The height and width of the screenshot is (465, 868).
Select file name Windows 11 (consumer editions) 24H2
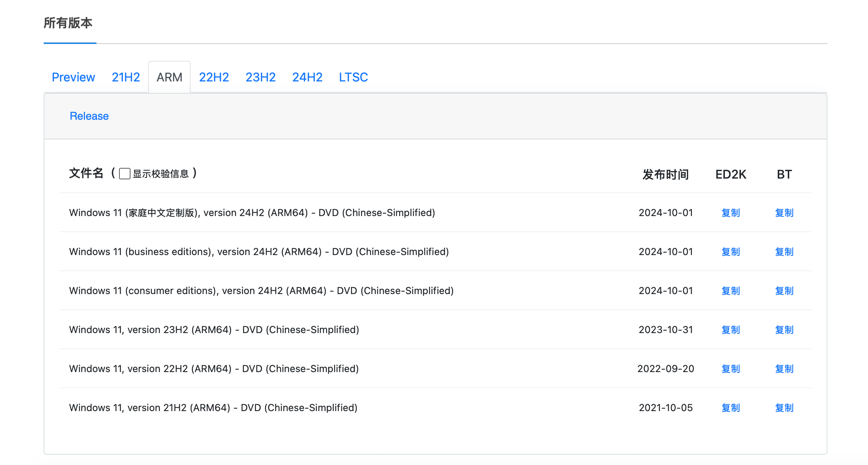(261, 291)
